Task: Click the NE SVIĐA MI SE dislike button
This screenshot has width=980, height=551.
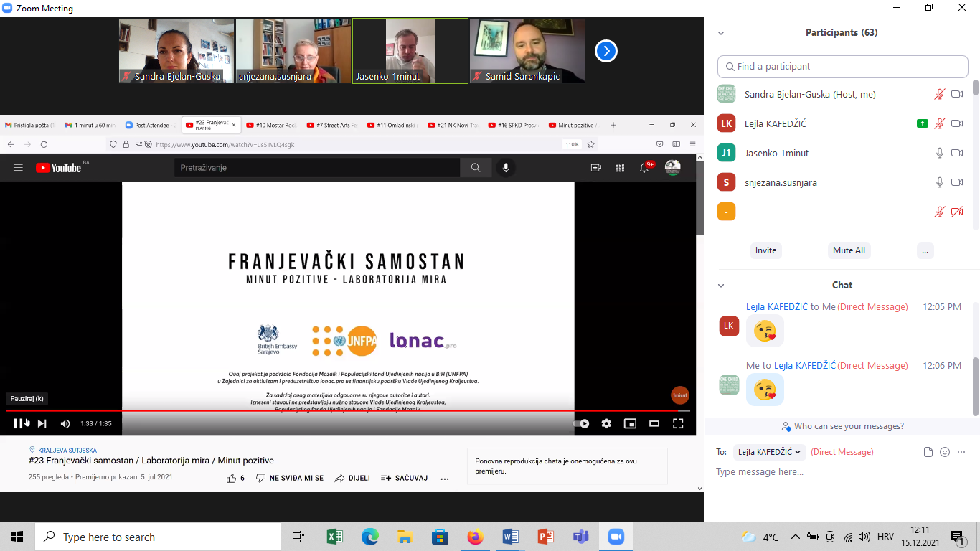Action: point(290,478)
